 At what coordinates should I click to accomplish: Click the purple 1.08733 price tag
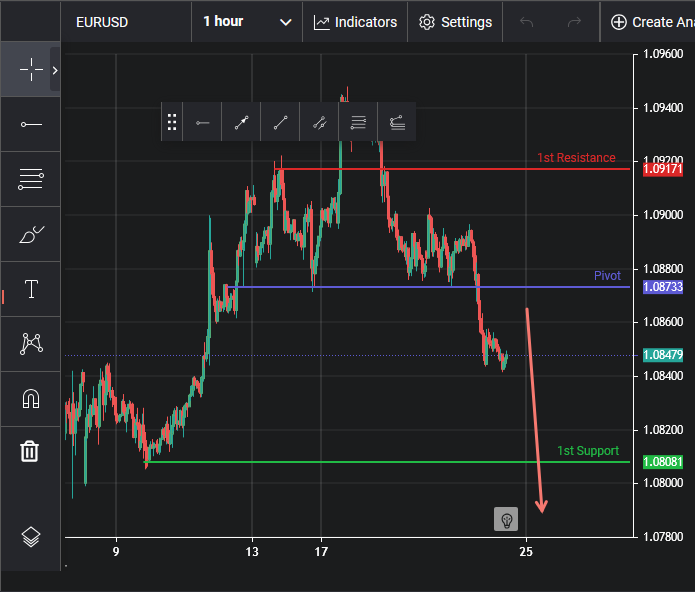tap(663, 287)
